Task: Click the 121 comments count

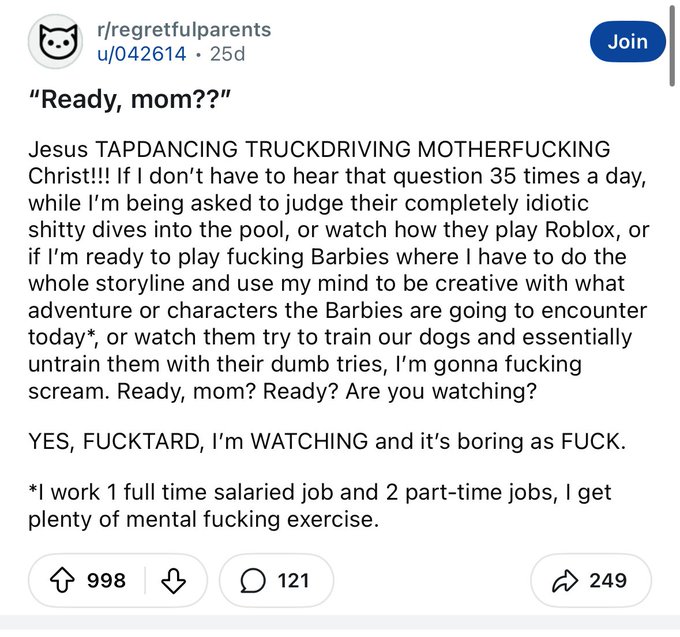Action: click(293, 580)
